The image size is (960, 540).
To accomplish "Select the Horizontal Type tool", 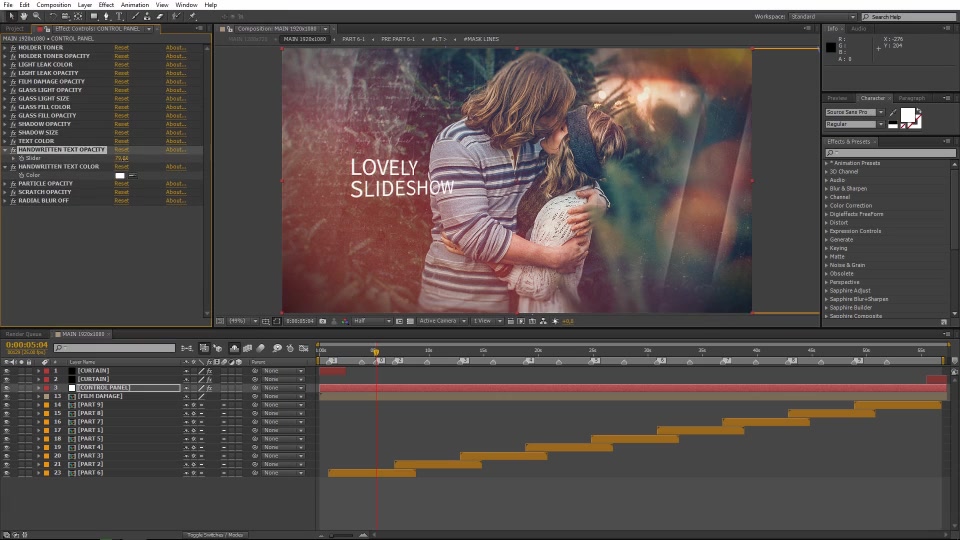I will (x=119, y=17).
